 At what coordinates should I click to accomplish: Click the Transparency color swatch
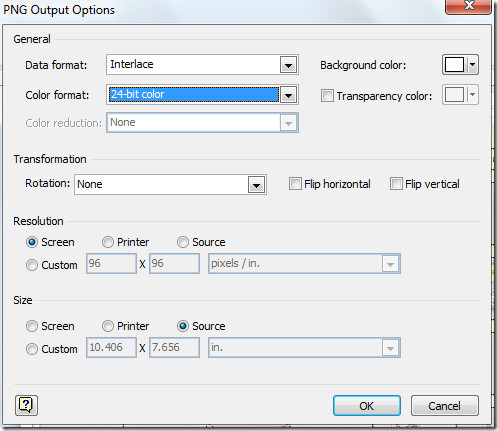point(455,95)
